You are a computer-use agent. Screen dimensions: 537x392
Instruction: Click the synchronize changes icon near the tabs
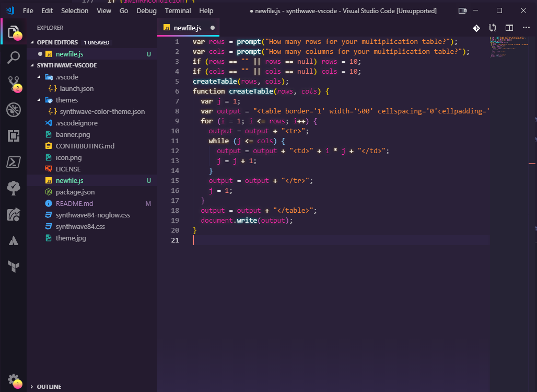coord(493,28)
